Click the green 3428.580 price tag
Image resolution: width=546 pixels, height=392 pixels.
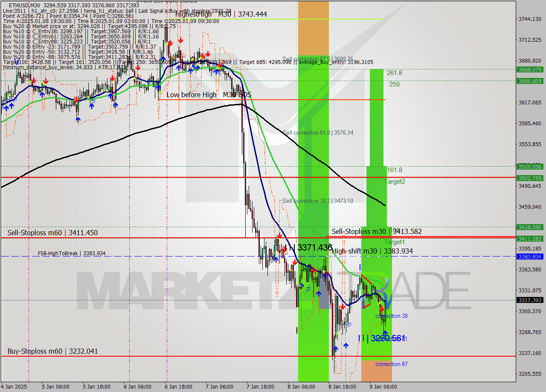pos(530,227)
